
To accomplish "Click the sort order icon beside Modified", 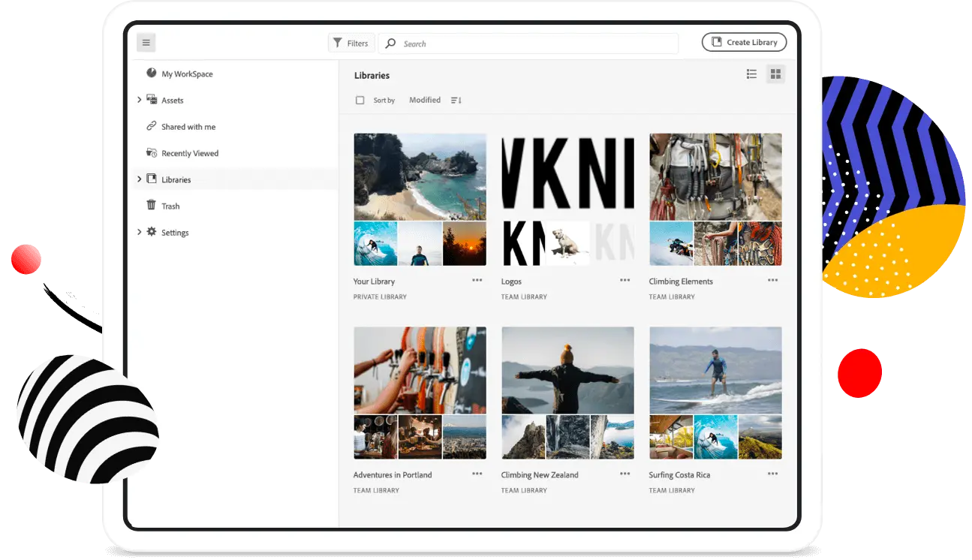I will pyautogui.click(x=456, y=100).
